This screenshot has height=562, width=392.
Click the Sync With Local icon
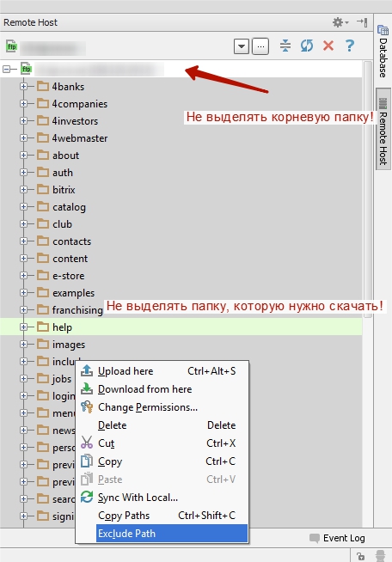(87, 497)
